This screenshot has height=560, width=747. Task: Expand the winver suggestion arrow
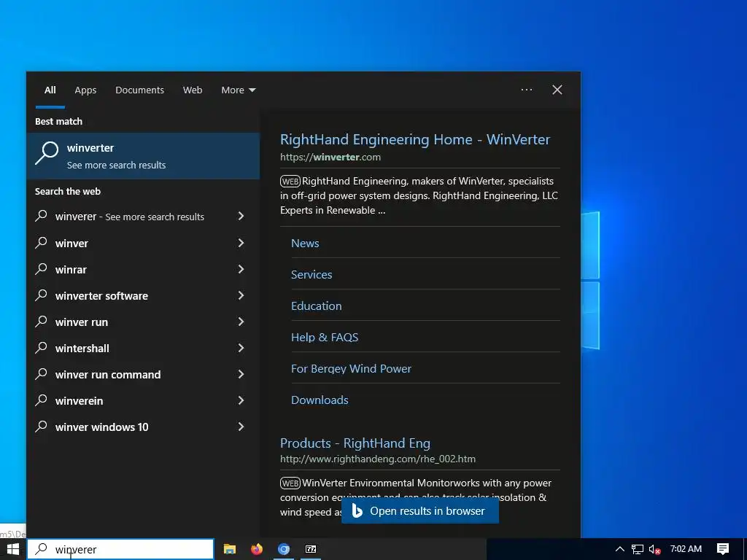tap(241, 243)
